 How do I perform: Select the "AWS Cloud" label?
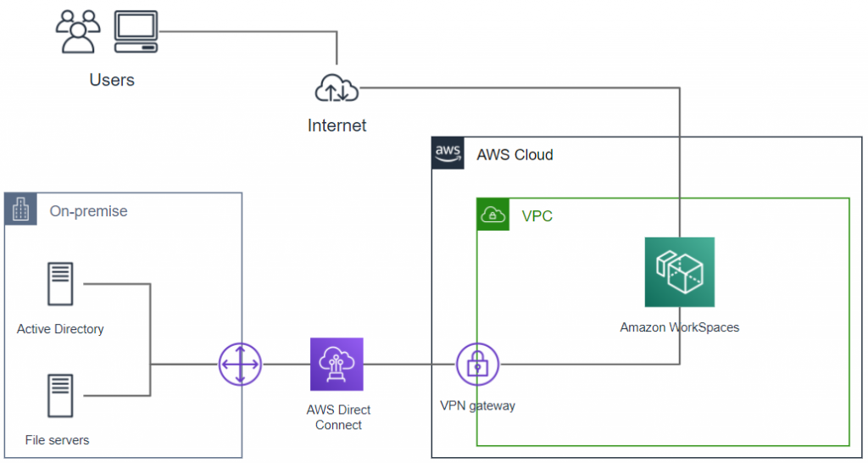click(x=515, y=154)
